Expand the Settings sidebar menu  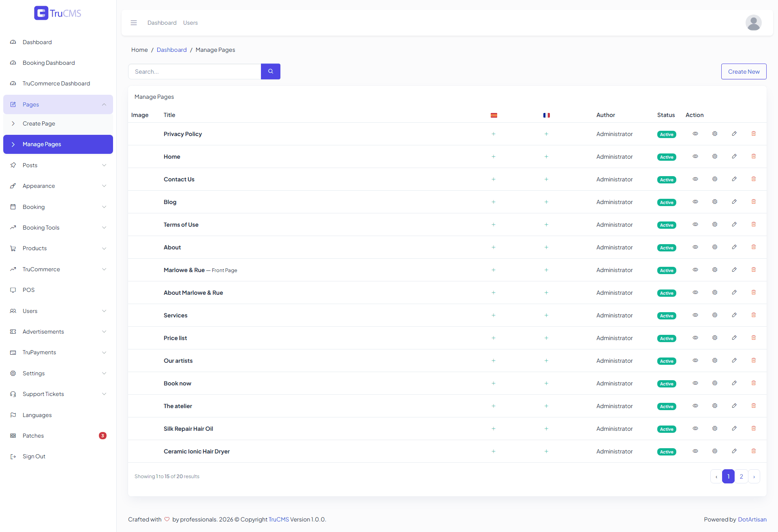click(x=58, y=373)
